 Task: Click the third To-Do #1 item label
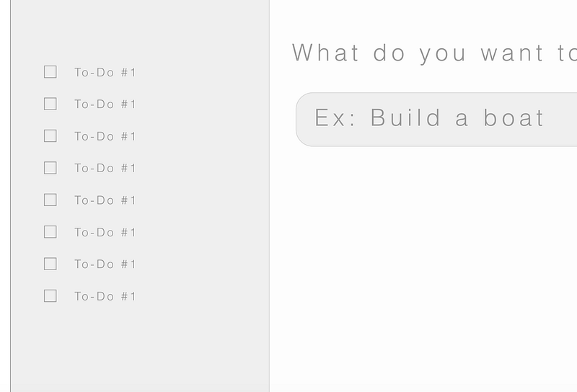coord(105,136)
